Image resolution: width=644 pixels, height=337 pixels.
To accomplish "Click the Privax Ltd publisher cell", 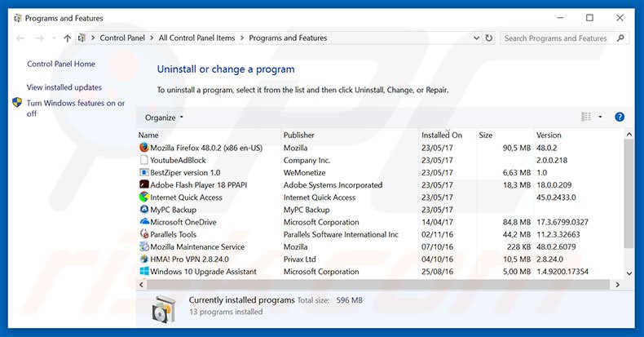I will [300, 259].
